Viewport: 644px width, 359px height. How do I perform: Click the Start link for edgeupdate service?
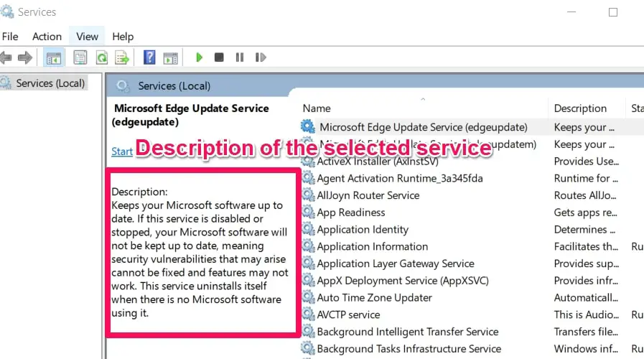[122, 151]
